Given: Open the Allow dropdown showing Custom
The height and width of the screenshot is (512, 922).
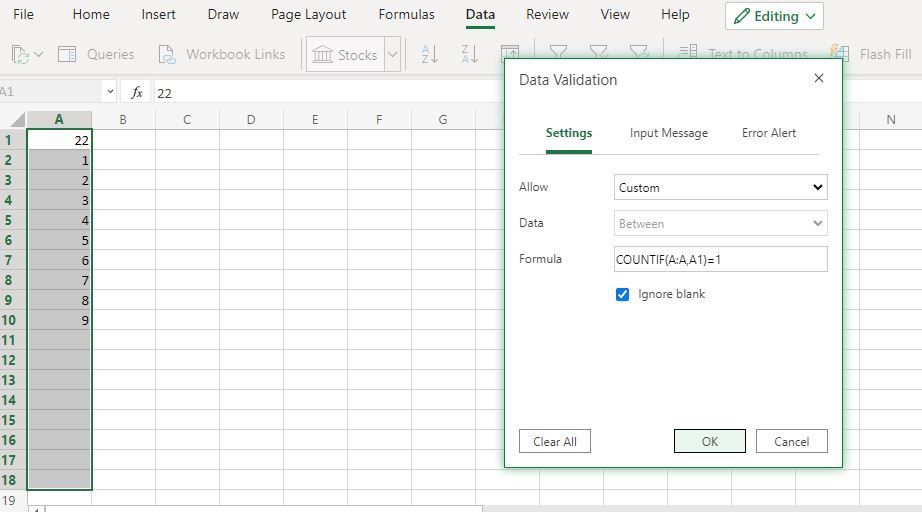Looking at the screenshot, I should tap(720, 188).
